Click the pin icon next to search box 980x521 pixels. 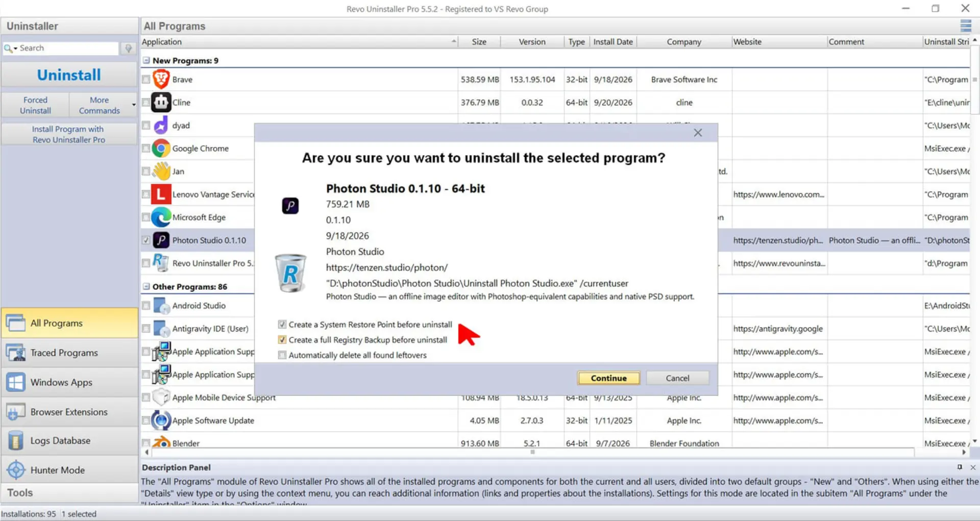[x=128, y=48]
